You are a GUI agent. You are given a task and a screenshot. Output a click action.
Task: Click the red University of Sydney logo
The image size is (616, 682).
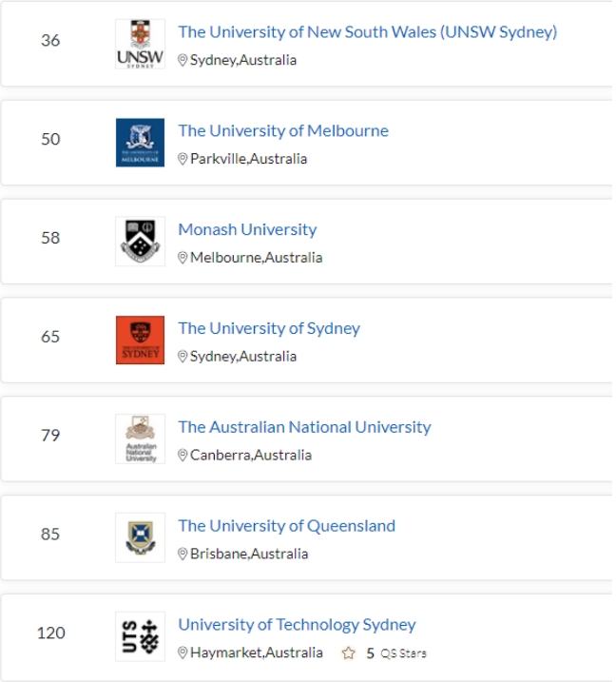point(140,341)
